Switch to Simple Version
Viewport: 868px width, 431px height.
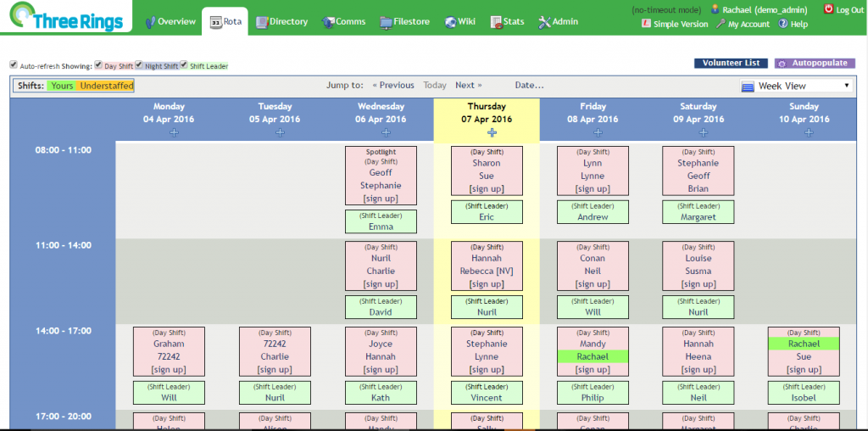click(681, 25)
